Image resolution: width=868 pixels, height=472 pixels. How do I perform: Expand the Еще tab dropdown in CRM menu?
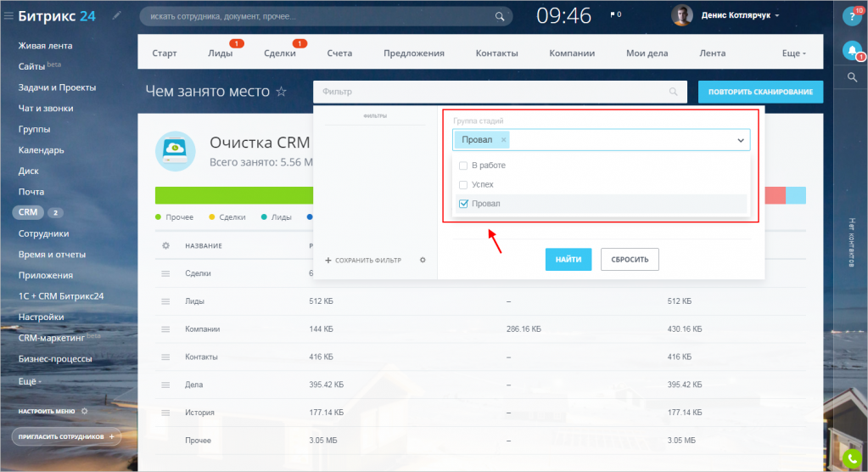pos(794,53)
